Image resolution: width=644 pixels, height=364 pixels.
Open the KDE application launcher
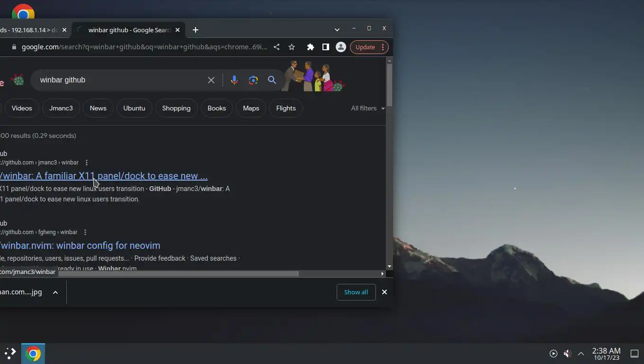click(x=10, y=354)
